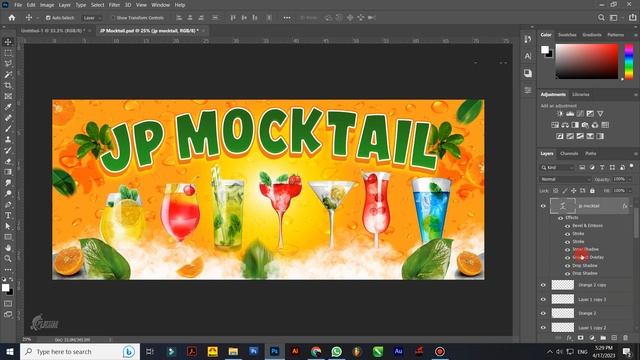Image resolution: width=640 pixels, height=360 pixels.
Task: Open the layer filter Kind dropdown
Action: coord(557,167)
